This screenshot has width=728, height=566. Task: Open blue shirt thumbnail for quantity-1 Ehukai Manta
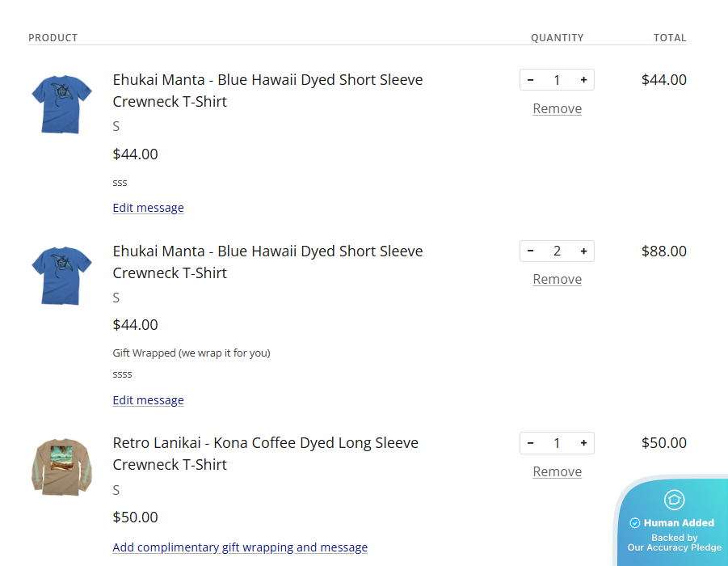(x=62, y=104)
